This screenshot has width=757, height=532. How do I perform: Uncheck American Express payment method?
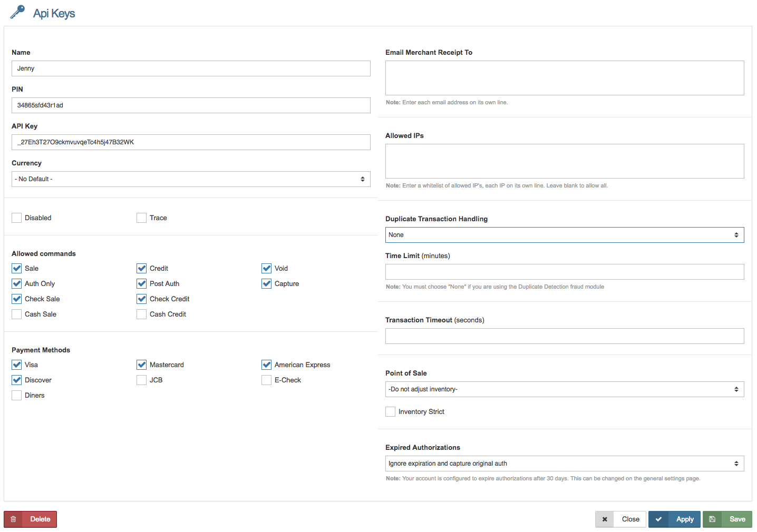click(x=266, y=365)
